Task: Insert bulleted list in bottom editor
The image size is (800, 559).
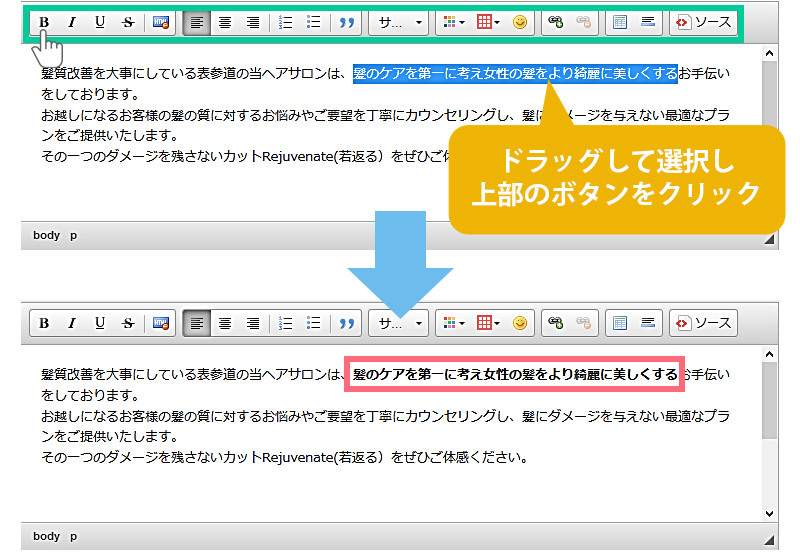Action: click(313, 323)
